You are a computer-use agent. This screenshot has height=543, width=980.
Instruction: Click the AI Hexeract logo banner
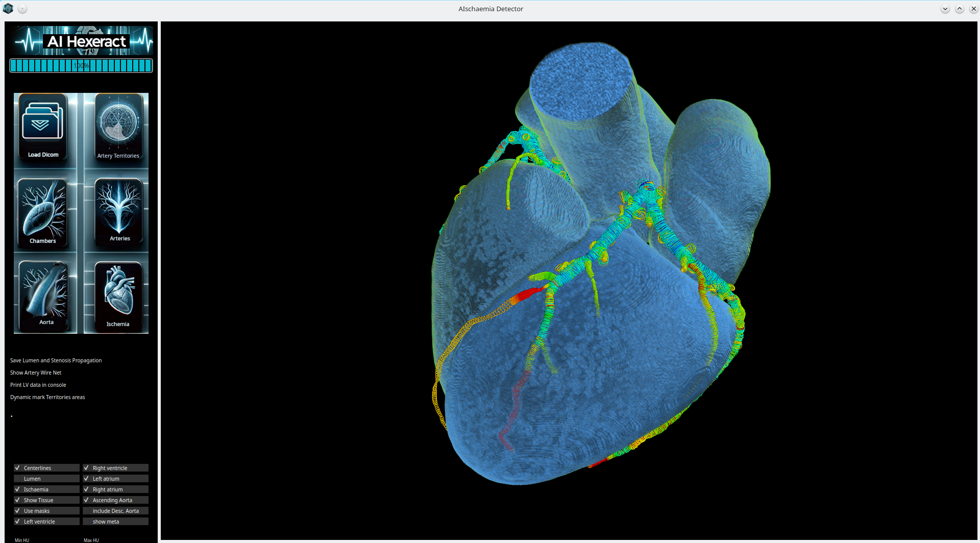pos(82,41)
